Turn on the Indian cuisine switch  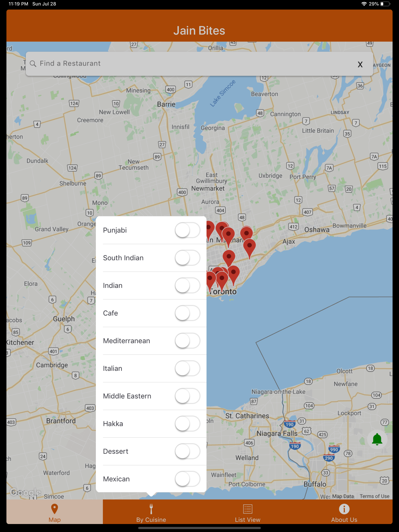187,285
